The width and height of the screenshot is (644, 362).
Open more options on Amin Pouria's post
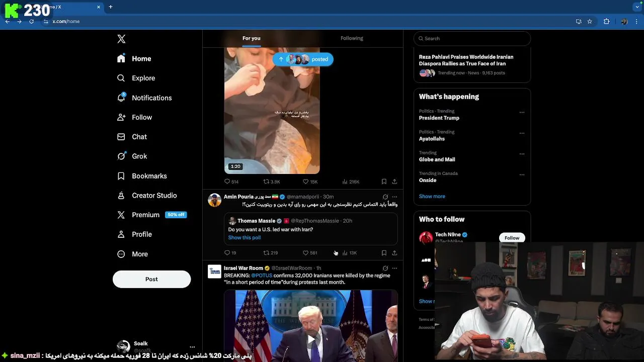[394, 197]
